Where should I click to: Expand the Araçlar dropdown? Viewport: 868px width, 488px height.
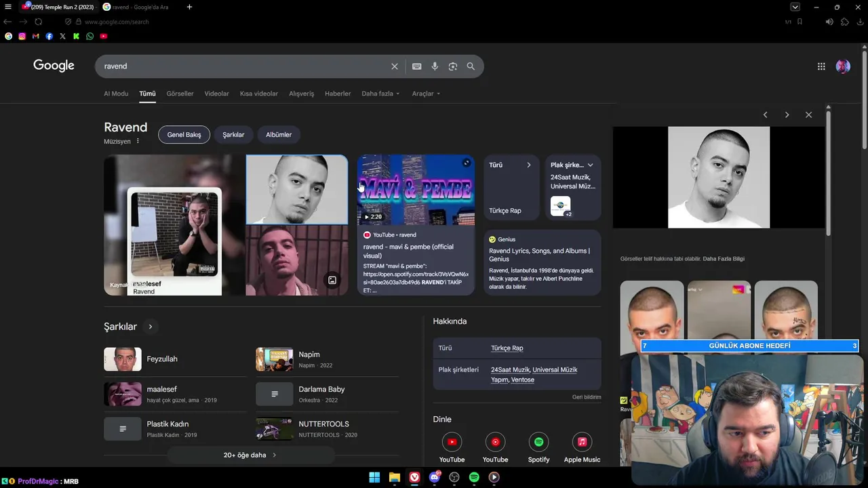coord(426,94)
